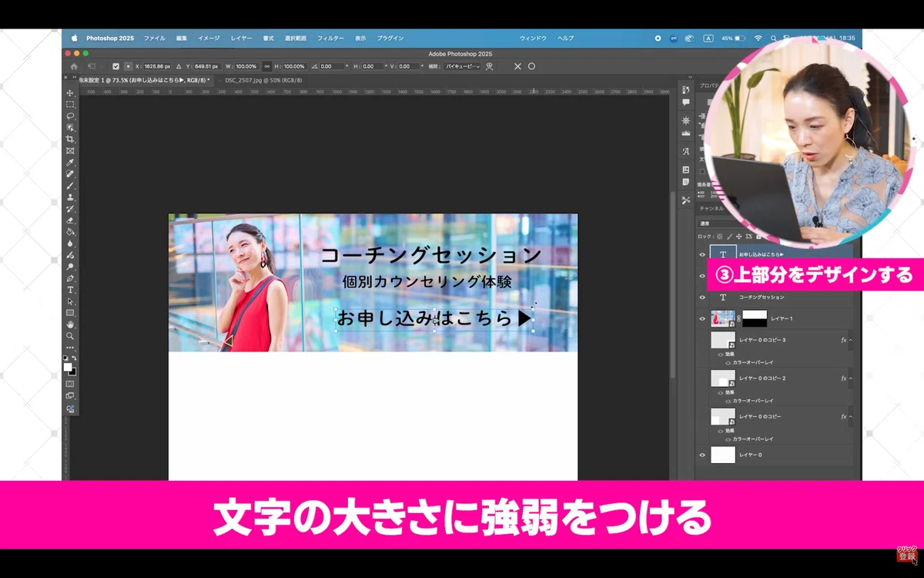
Task: Collapse effects of レイヤー 0 のコピー 3
Action: click(851, 340)
